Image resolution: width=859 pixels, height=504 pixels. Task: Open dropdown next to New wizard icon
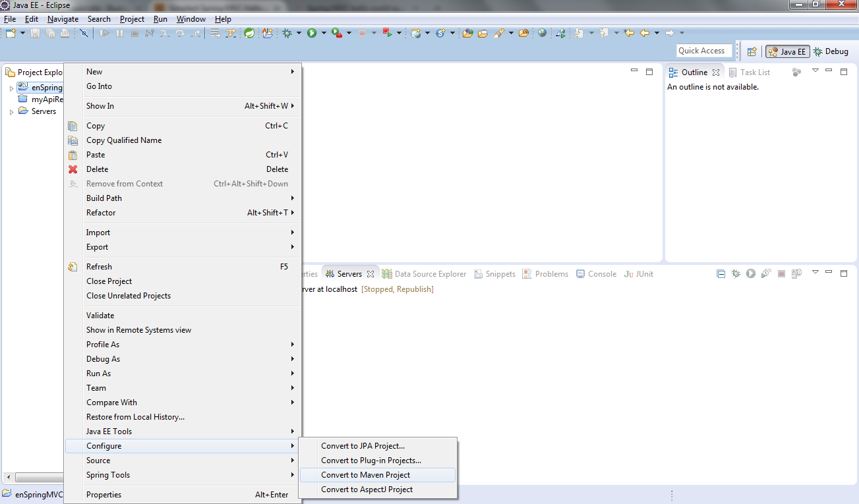coord(22,33)
